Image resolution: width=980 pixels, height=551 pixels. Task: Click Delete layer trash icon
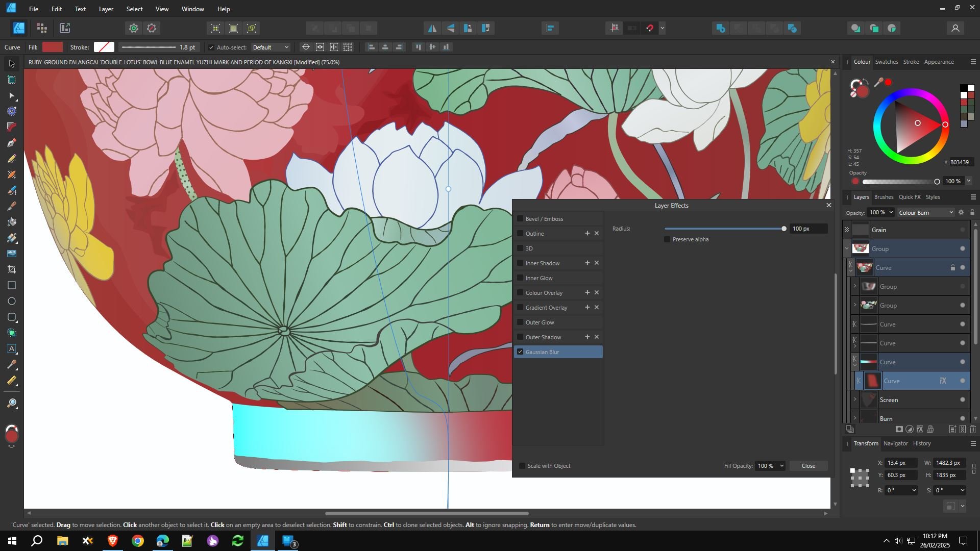tap(973, 429)
